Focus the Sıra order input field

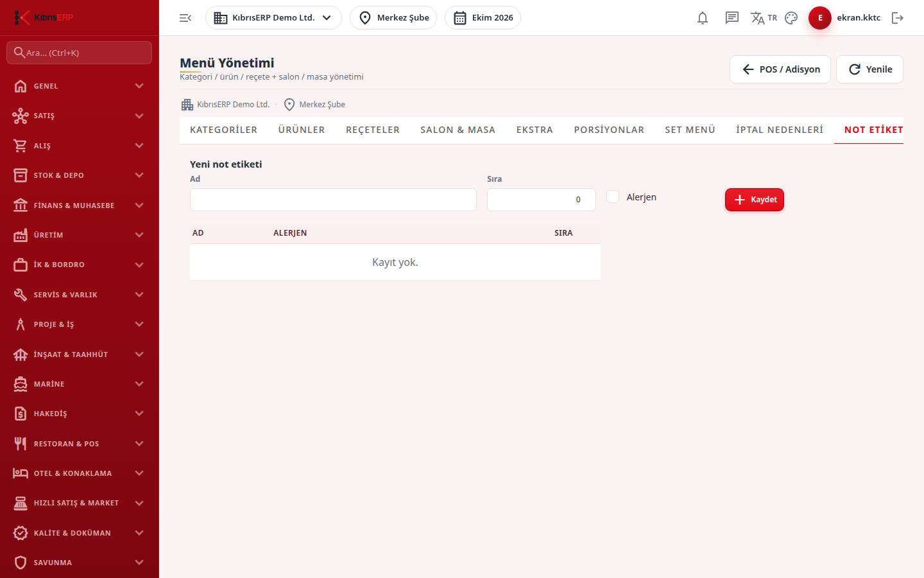tap(542, 200)
